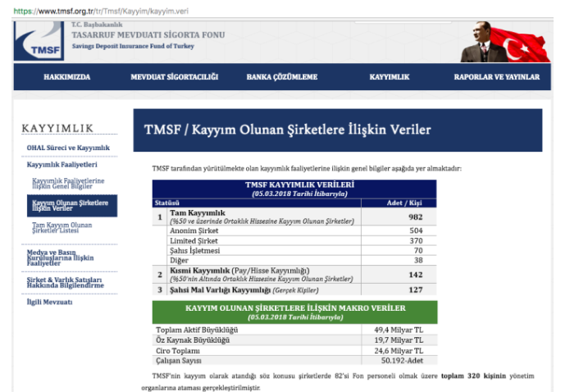Click the TMSF Kayyımlık Verileri table header
The image size is (579, 392).
[x=294, y=189]
